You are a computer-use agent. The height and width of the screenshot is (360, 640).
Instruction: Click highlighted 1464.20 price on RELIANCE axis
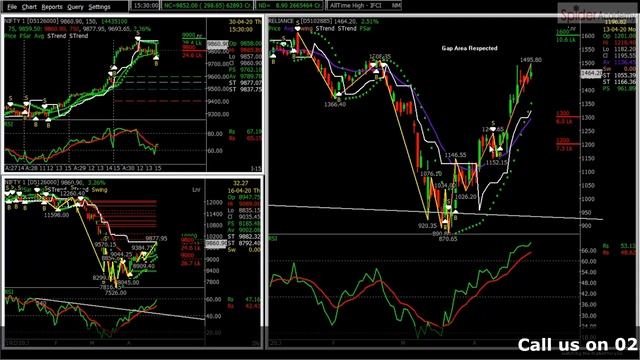pos(591,73)
